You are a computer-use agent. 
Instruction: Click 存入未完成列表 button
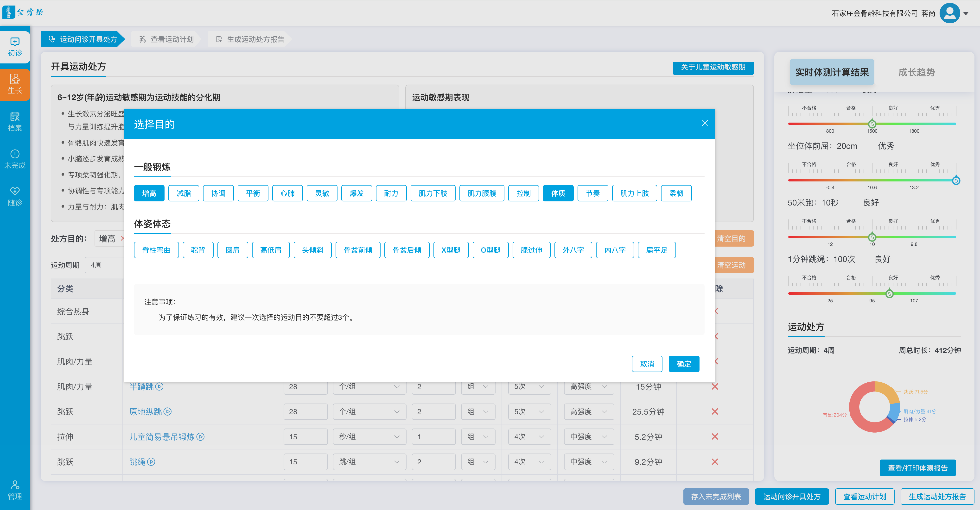(716, 496)
